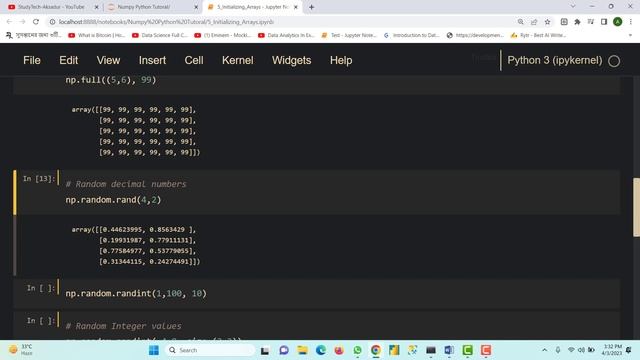The width and height of the screenshot is (640, 360).
Task: Open the Help menu
Action: [x=341, y=60]
